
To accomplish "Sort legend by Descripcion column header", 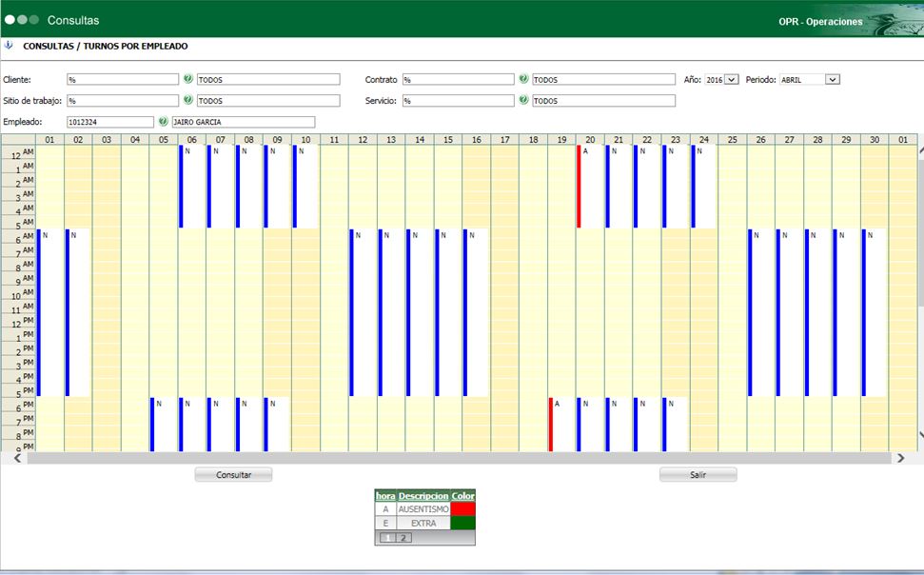I will tap(423, 496).
